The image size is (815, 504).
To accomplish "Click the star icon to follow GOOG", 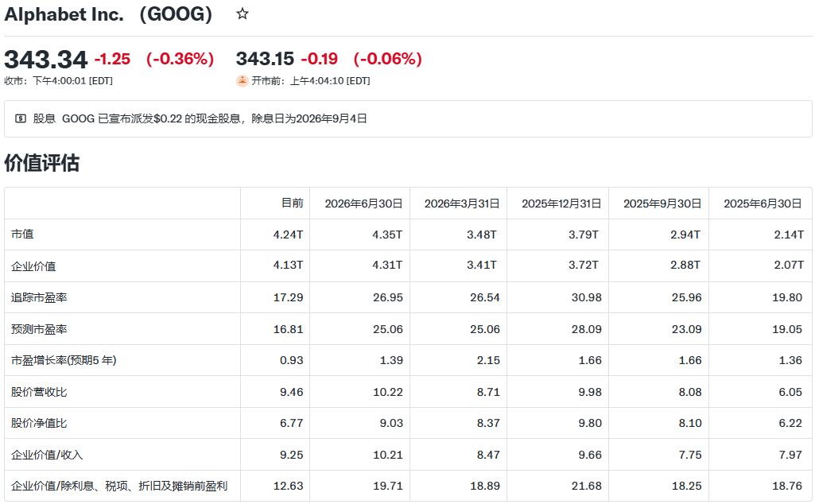I will [x=243, y=14].
